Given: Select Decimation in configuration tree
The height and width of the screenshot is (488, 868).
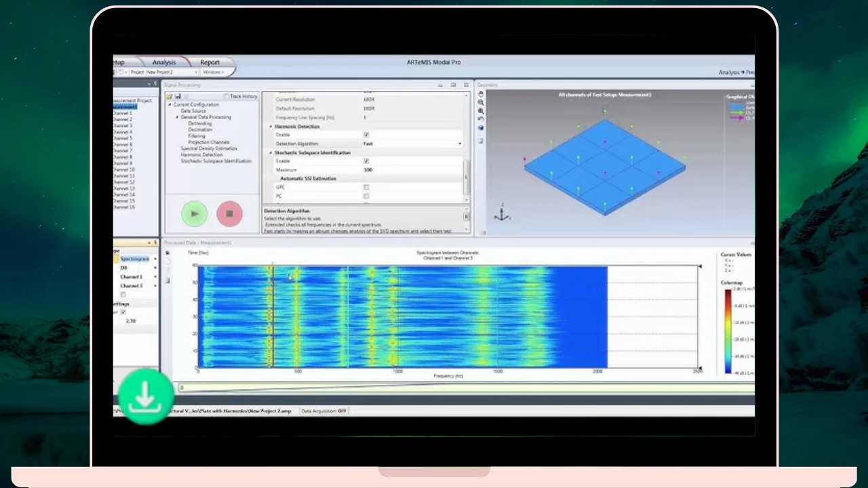Looking at the screenshot, I should (x=200, y=129).
